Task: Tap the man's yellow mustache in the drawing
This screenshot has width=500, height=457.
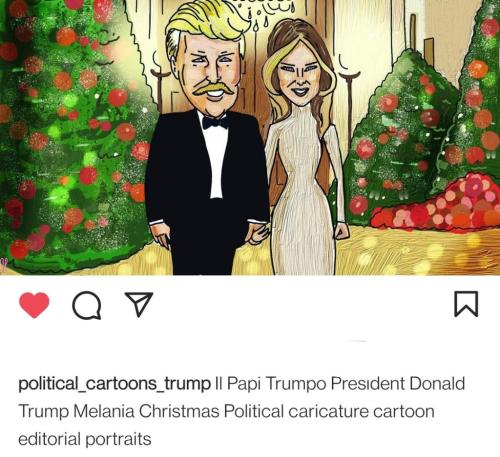Action: (x=213, y=89)
